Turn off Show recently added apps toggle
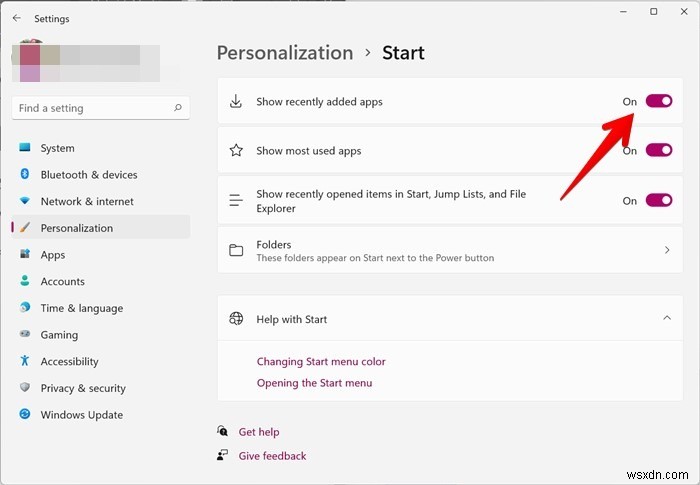Viewport: 700px width, 485px height. [658, 101]
